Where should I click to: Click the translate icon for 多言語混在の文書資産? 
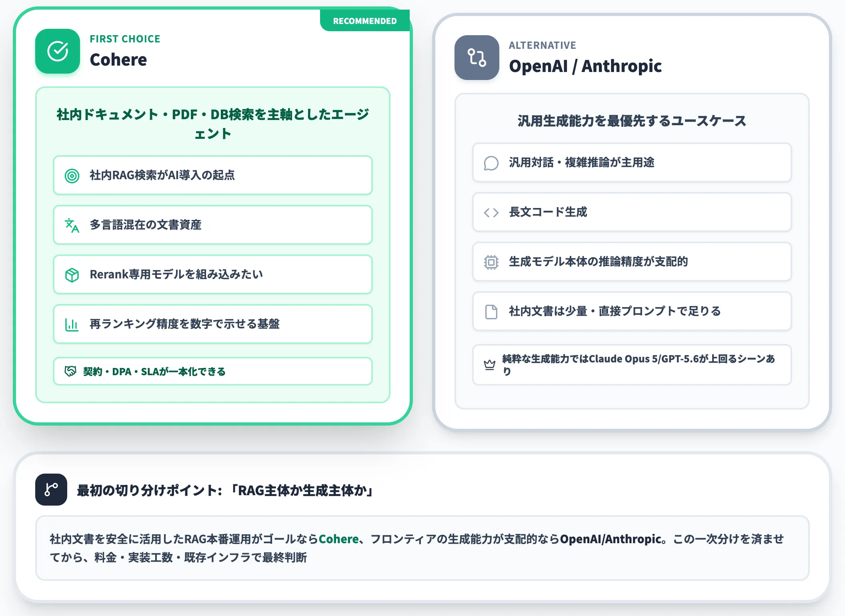click(x=72, y=225)
